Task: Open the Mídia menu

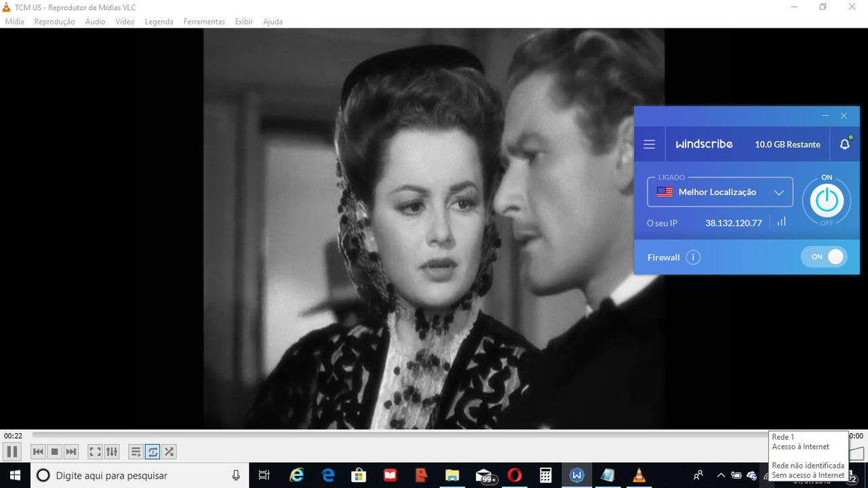Action: pyautogui.click(x=14, y=22)
